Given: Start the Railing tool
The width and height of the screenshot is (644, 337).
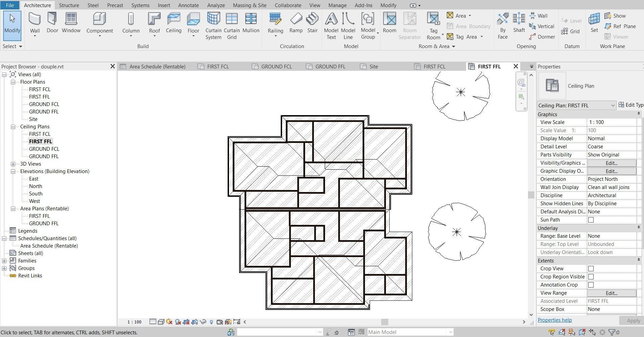Looking at the screenshot, I should point(275,24).
